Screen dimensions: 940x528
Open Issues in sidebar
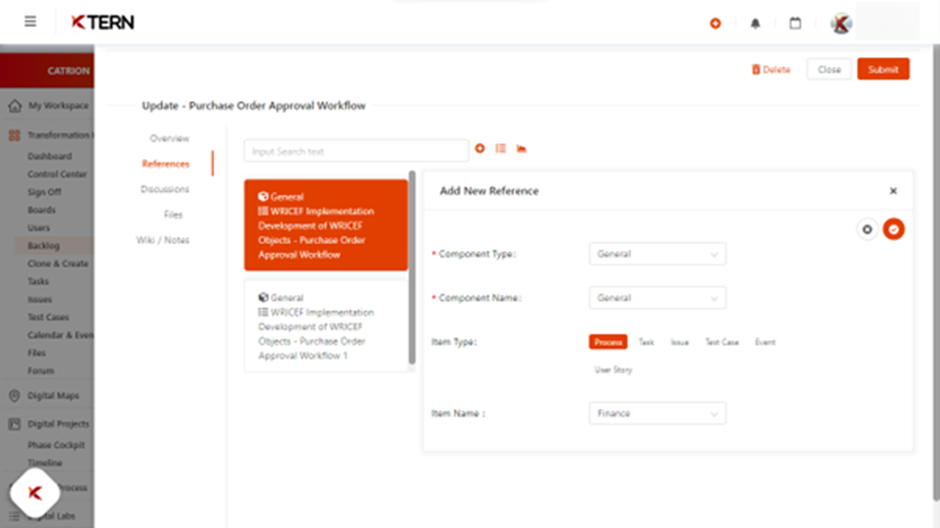tap(40, 299)
